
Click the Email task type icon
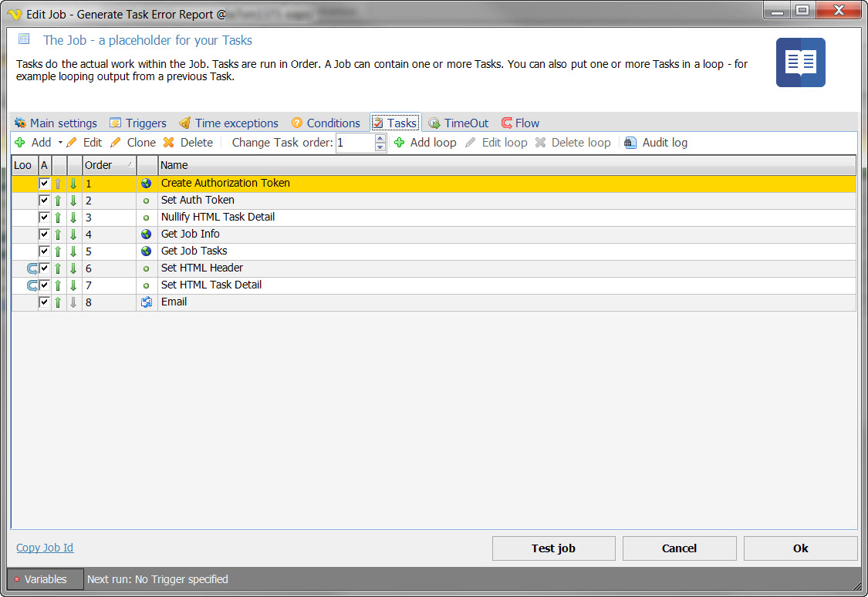146,302
